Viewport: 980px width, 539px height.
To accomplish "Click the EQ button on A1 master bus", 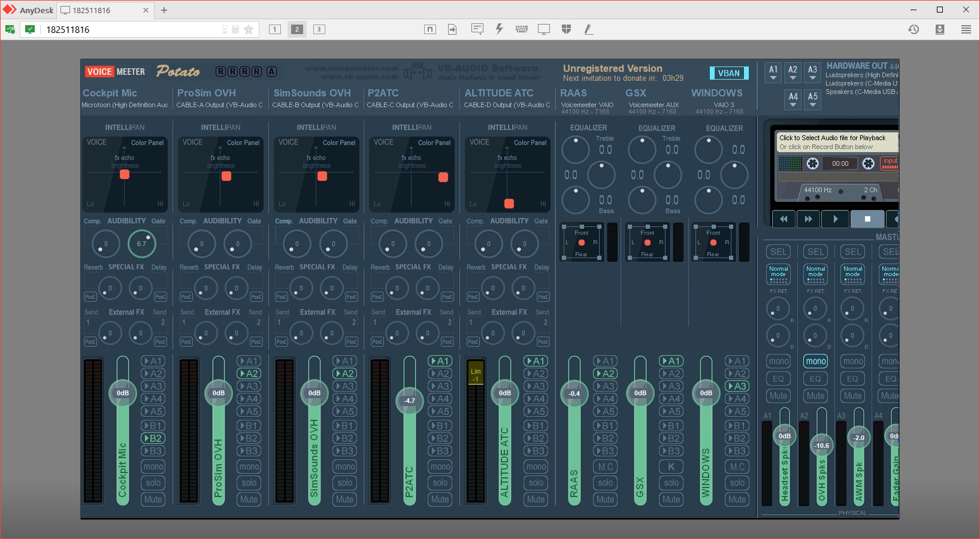I will pos(779,378).
